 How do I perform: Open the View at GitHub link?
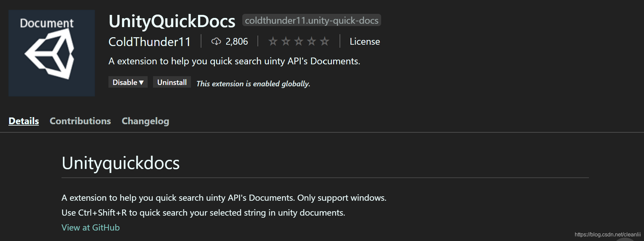[91, 227]
